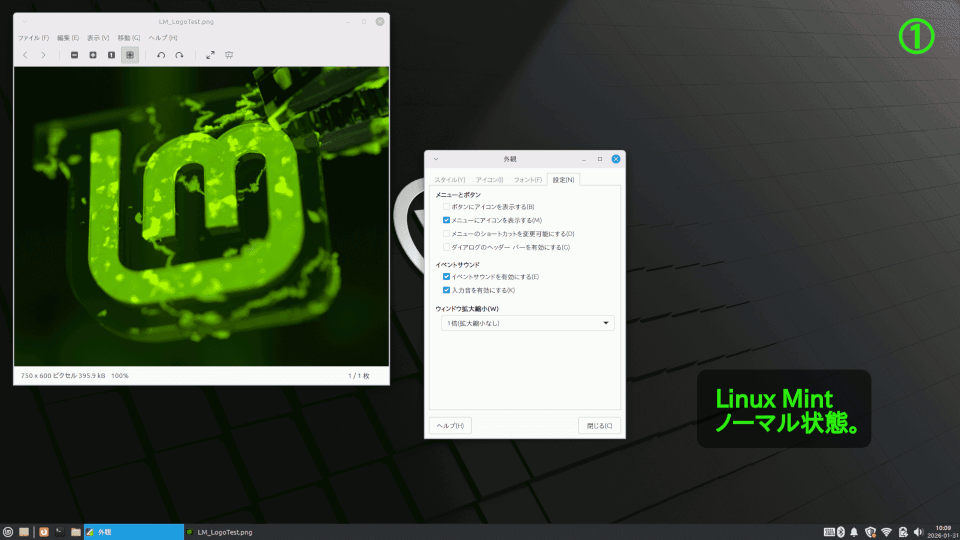Click show desktop icon in taskbar
The width and height of the screenshot is (960, 540).
tap(24, 532)
